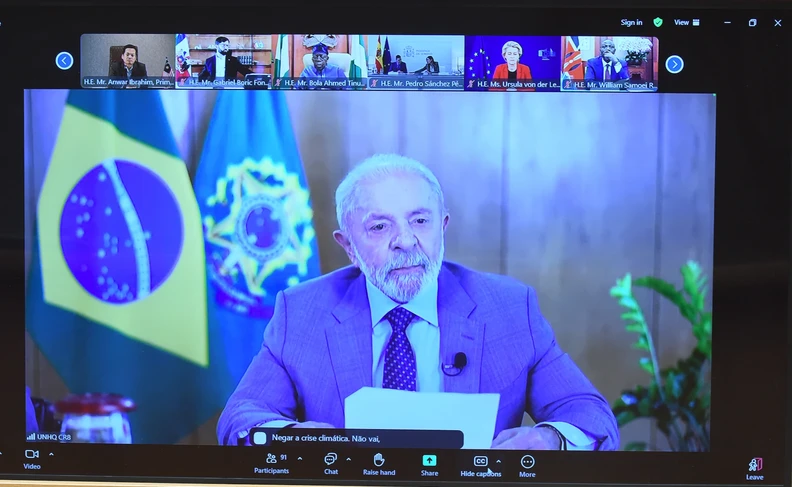Click the green Share screen button
Viewport: 792px width, 487px height.
pos(429,465)
